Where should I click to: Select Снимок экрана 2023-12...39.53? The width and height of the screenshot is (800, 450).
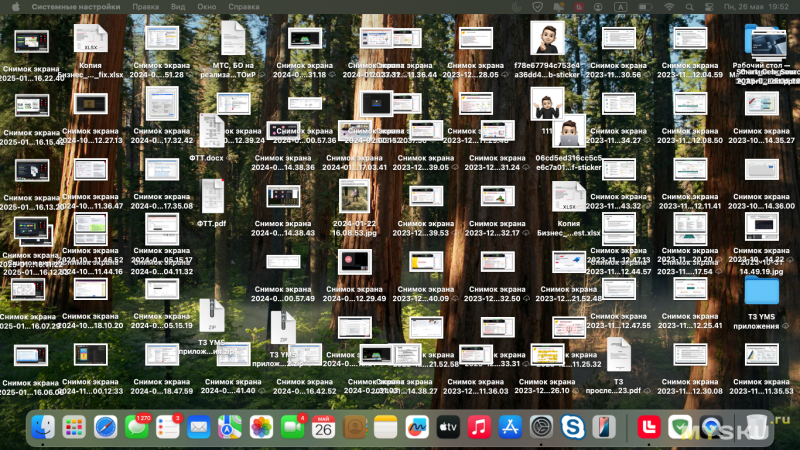(x=426, y=196)
